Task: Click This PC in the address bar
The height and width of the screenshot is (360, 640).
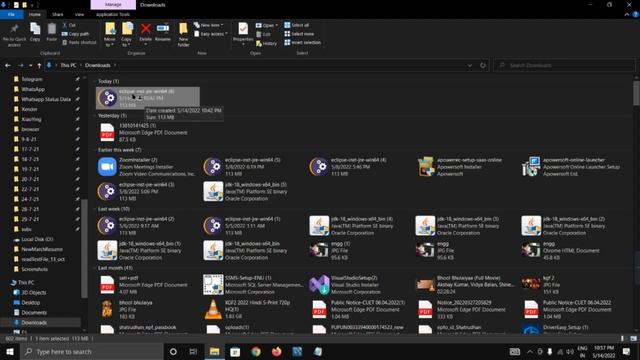Action: pyautogui.click(x=68, y=65)
